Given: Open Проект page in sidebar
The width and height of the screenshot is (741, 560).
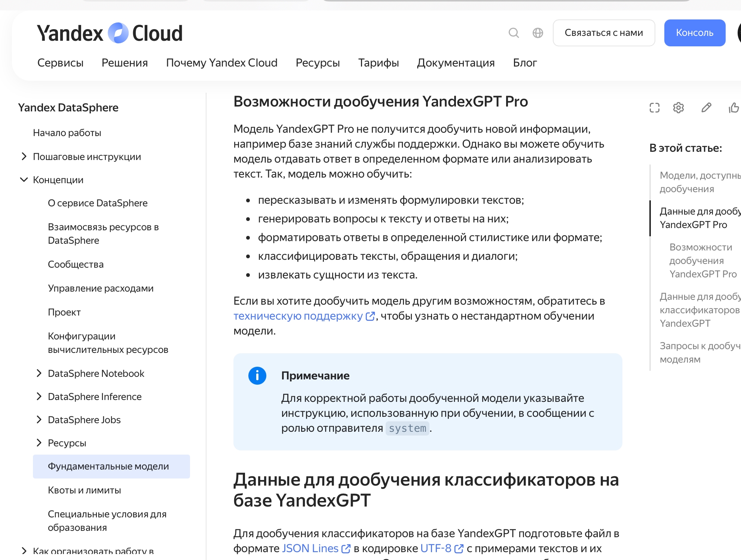Looking at the screenshot, I should (x=64, y=312).
